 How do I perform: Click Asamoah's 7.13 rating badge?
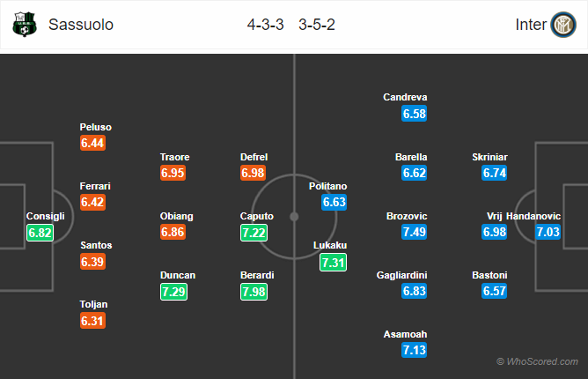[414, 350]
